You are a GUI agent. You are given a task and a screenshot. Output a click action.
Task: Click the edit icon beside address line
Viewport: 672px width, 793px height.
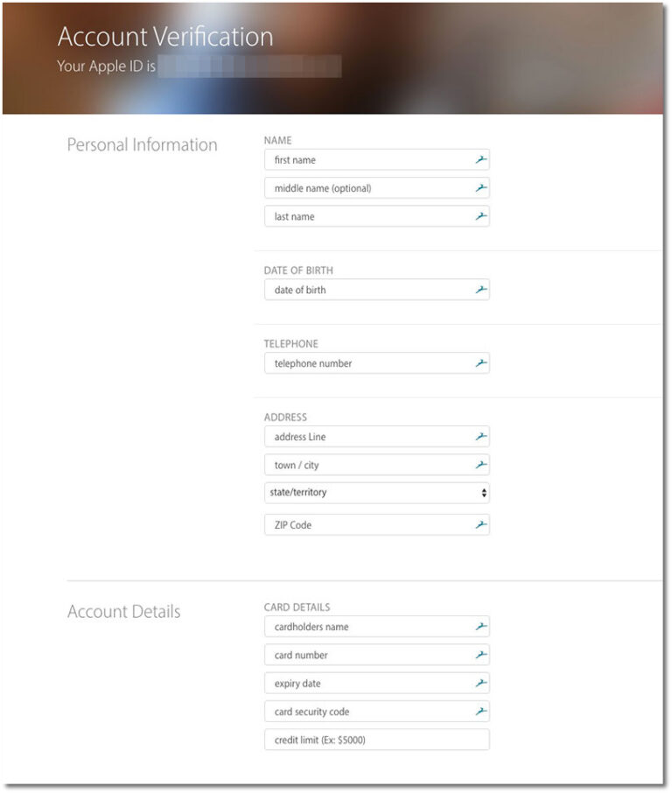[x=480, y=436]
